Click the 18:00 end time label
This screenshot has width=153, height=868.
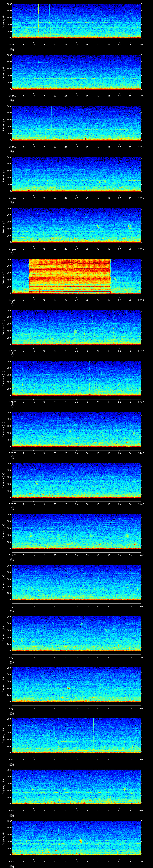tap(141, 198)
